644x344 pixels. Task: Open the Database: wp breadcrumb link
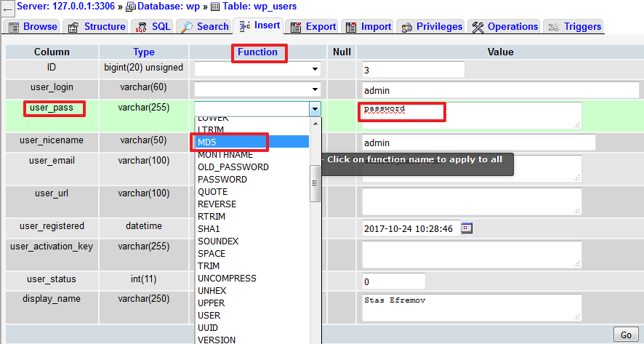pos(161,6)
